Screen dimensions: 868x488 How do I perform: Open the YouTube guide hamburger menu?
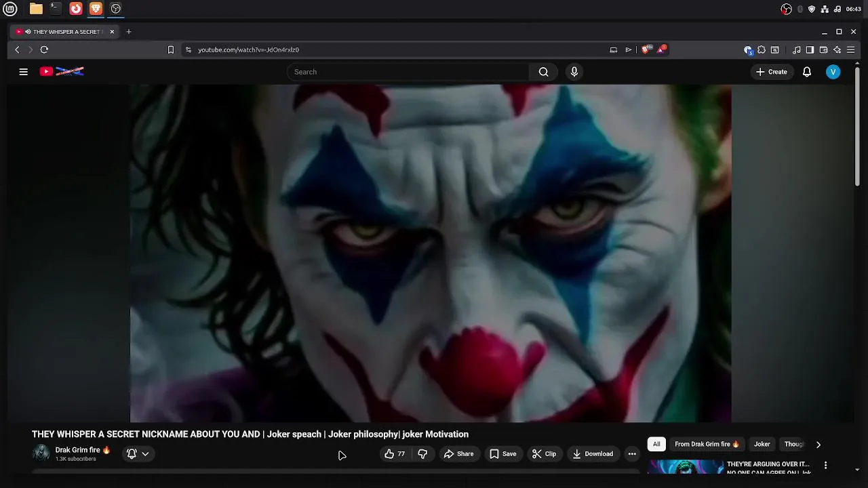(24, 72)
